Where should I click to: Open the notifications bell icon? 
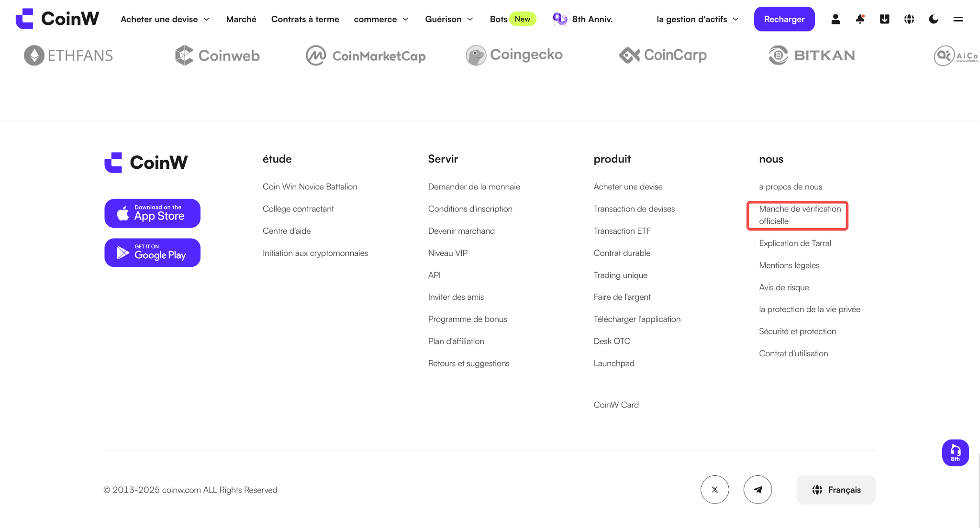[x=860, y=19]
